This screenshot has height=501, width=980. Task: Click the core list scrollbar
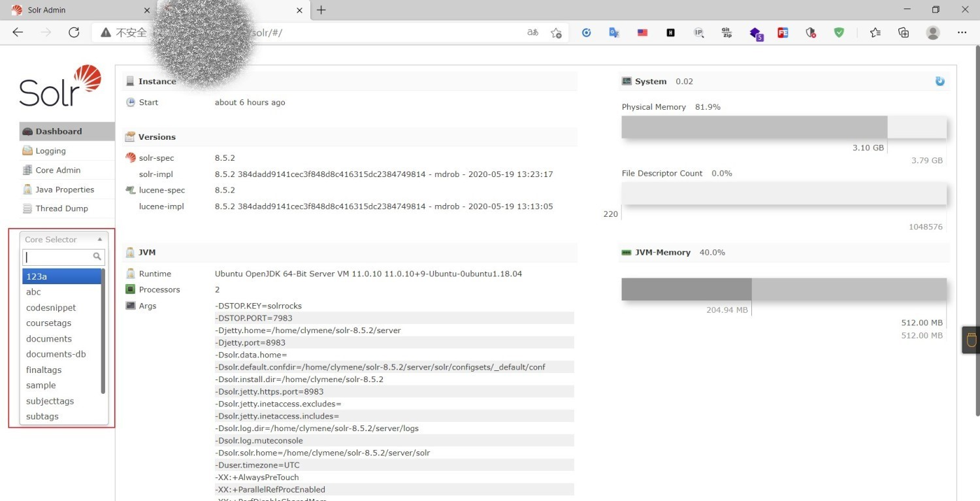(x=103, y=331)
